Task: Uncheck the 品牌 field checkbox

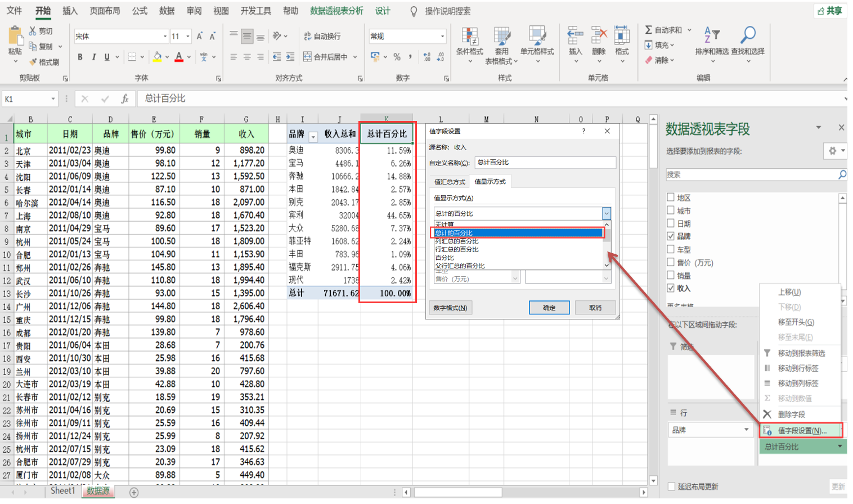Action: (x=671, y=236)
